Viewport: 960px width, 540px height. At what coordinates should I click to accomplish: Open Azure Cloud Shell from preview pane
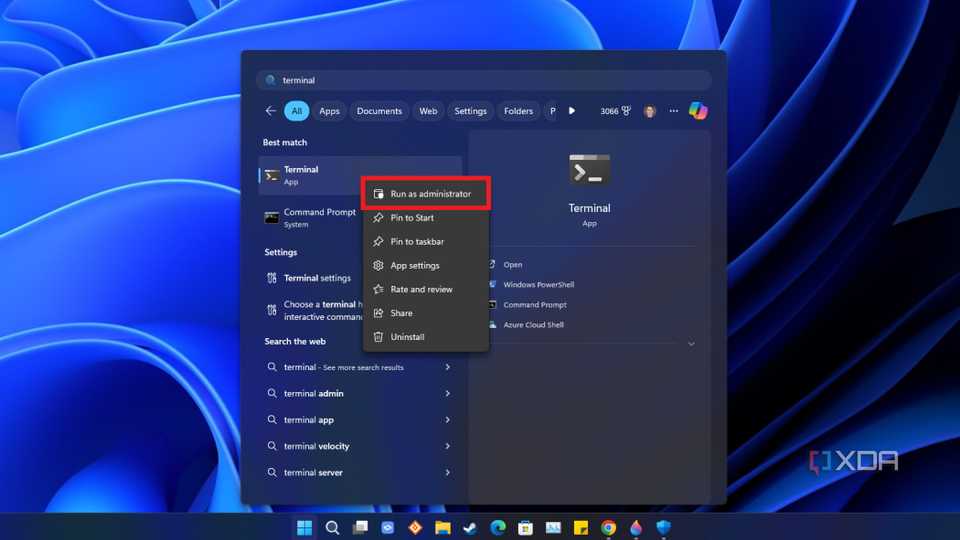point(533,325)
